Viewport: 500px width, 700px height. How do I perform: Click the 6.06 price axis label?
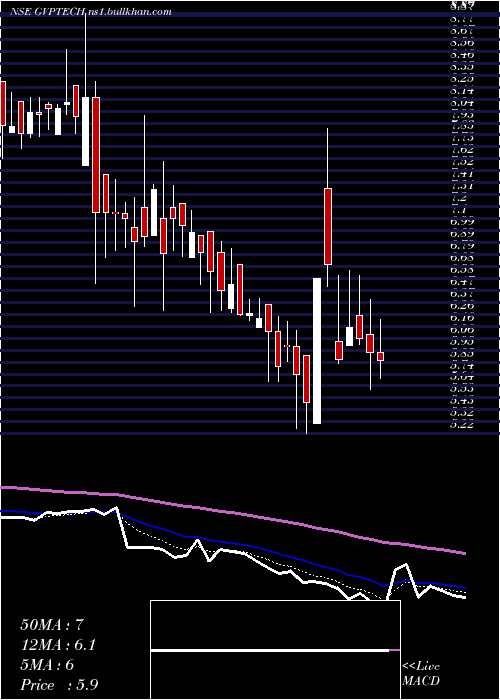(462, 330)
